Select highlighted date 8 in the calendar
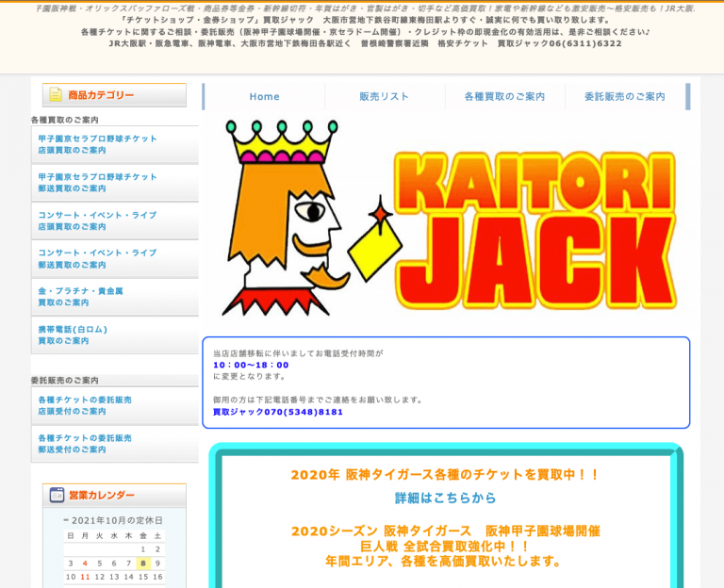724x588 pixels. pos(143,563)
